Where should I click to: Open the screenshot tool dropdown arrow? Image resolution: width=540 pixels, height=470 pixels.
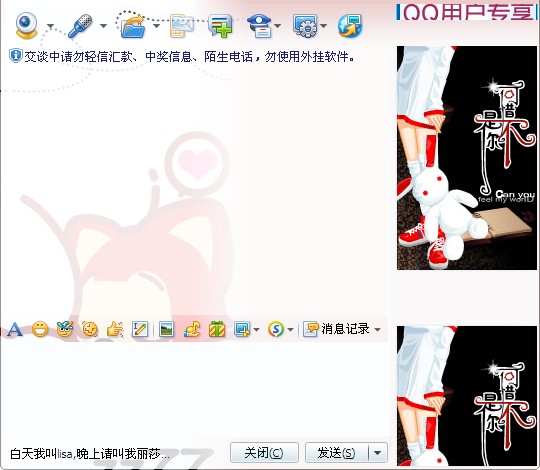[x=256, y=330]
